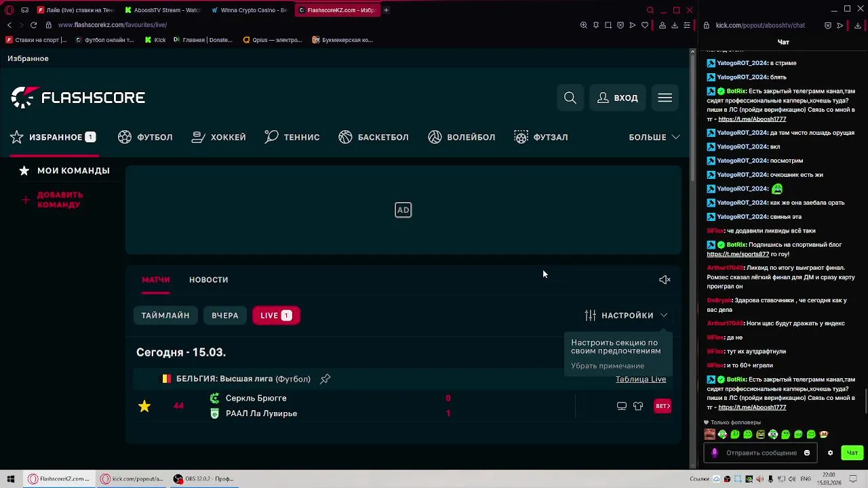
Task: Open a new browser tab with plus
Action: point(387,10)
